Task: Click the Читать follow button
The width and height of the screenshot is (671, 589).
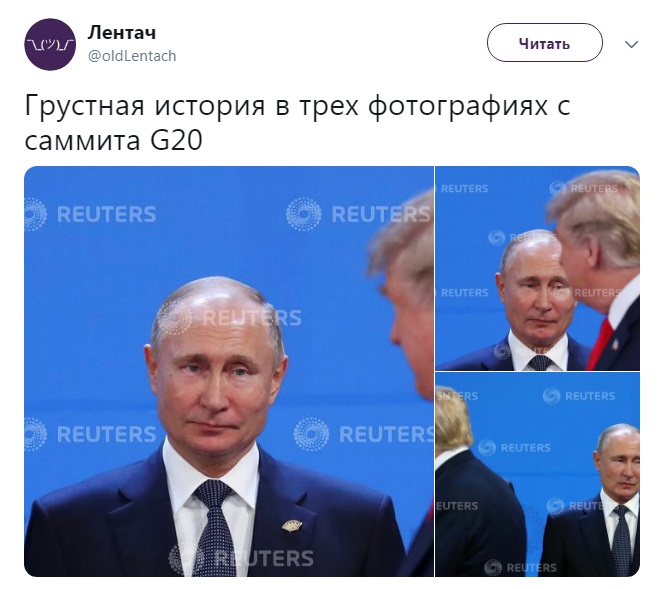Action: 545,43
